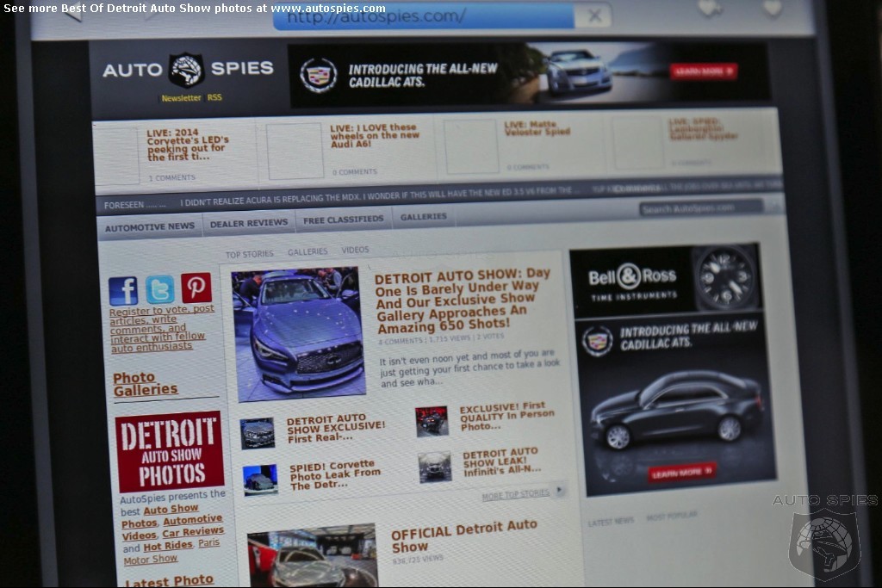The width and height of the screenshot is (882, 588).
Task: Switch to the Top Stories tab
Action: (x=249, y=254)
